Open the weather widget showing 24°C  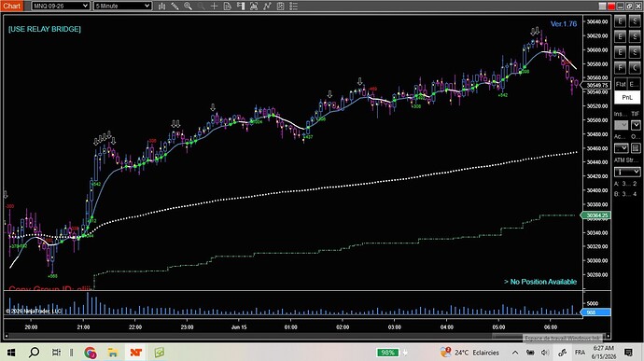coord(469,353)
